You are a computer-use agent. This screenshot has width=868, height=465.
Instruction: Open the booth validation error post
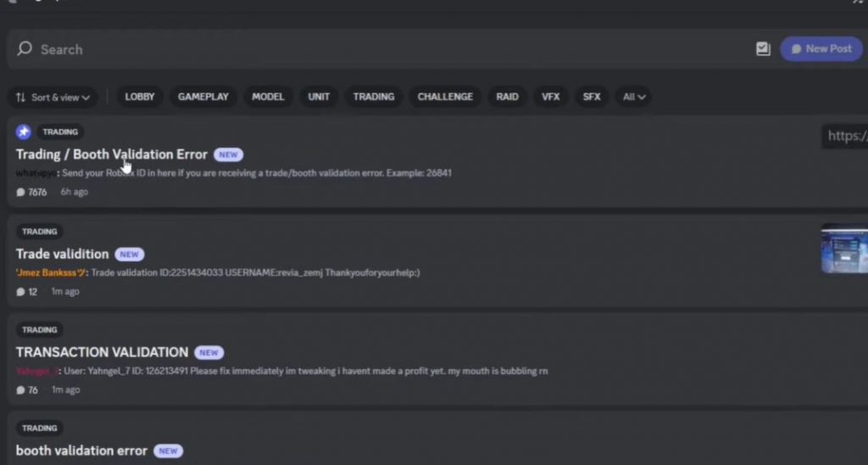(81, 451)
